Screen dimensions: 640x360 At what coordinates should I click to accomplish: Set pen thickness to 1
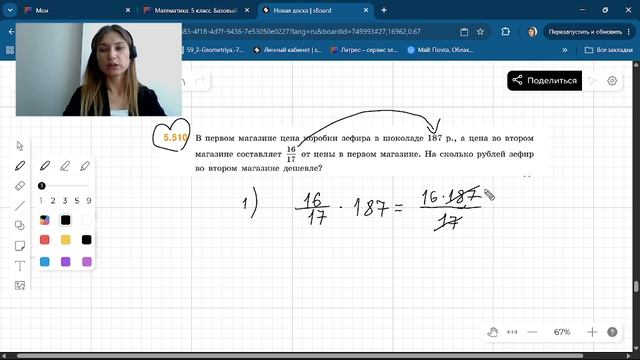click(41, 200)
